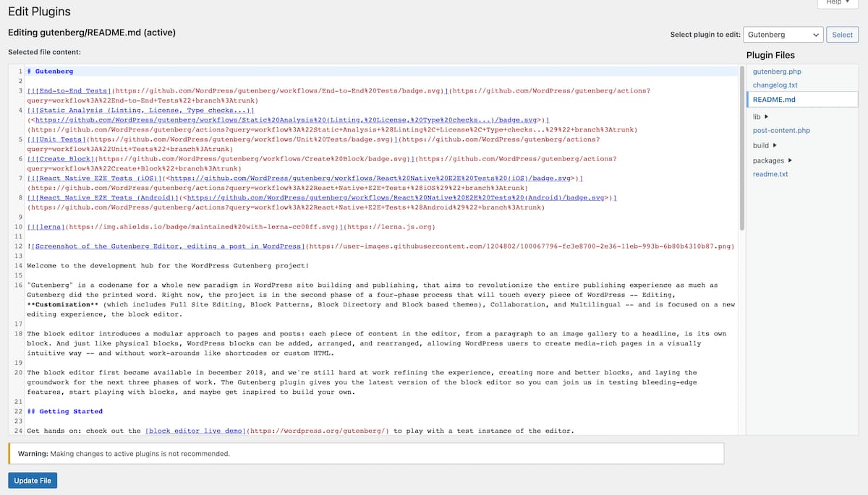
Task: Expand the packages folder
Action: [773, 160]
